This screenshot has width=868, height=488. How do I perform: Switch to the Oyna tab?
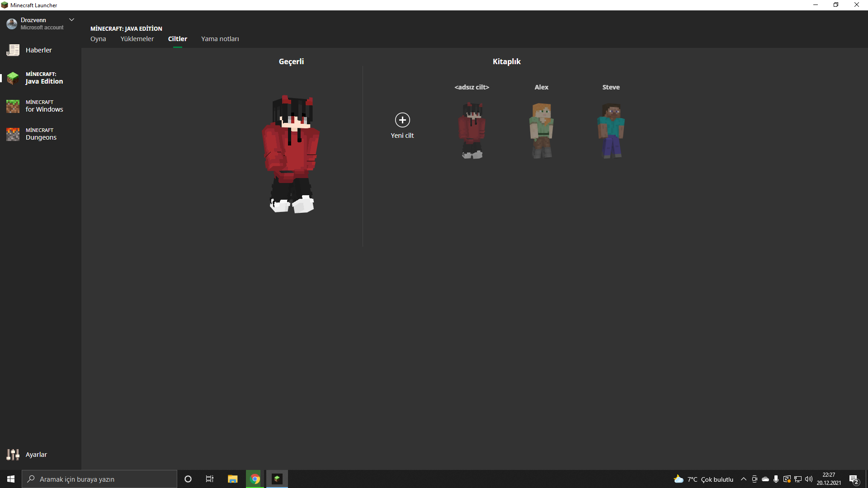click(98, 39)
